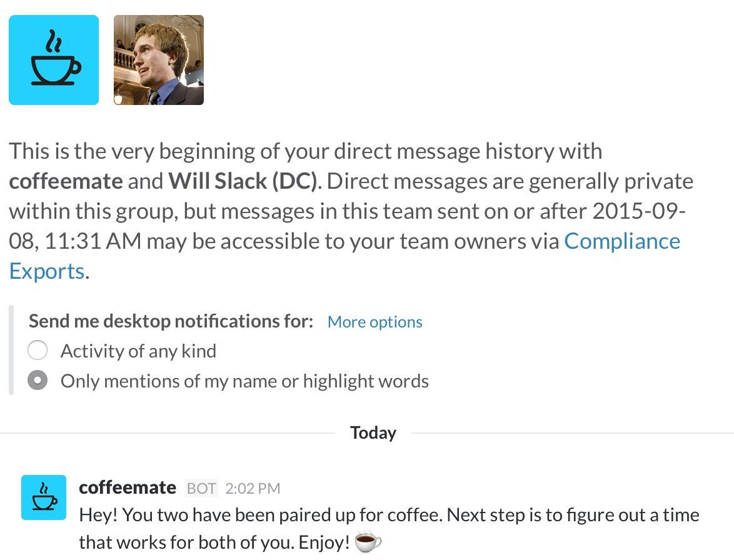734x560 pixels.
Task: Click bold coffeemate name in intro text
Action: click(66, 181)
